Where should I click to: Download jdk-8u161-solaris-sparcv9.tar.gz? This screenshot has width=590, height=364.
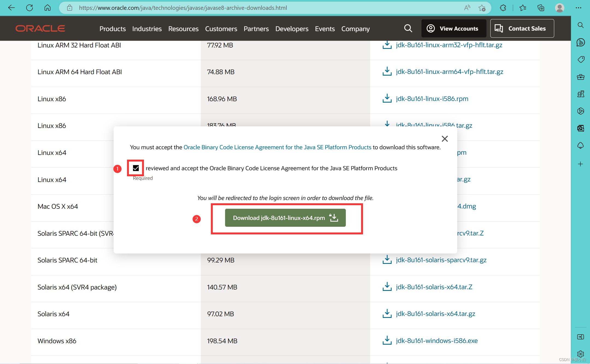441,260
